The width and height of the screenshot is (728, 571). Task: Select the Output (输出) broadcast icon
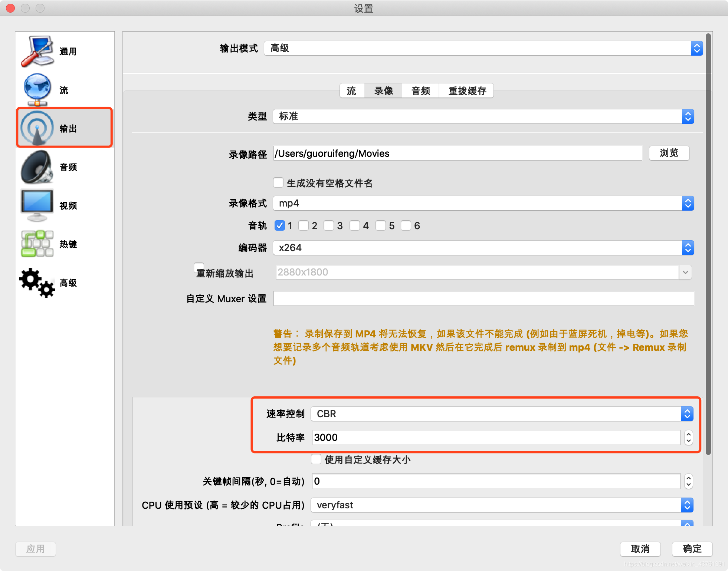[x=37, y=128]
